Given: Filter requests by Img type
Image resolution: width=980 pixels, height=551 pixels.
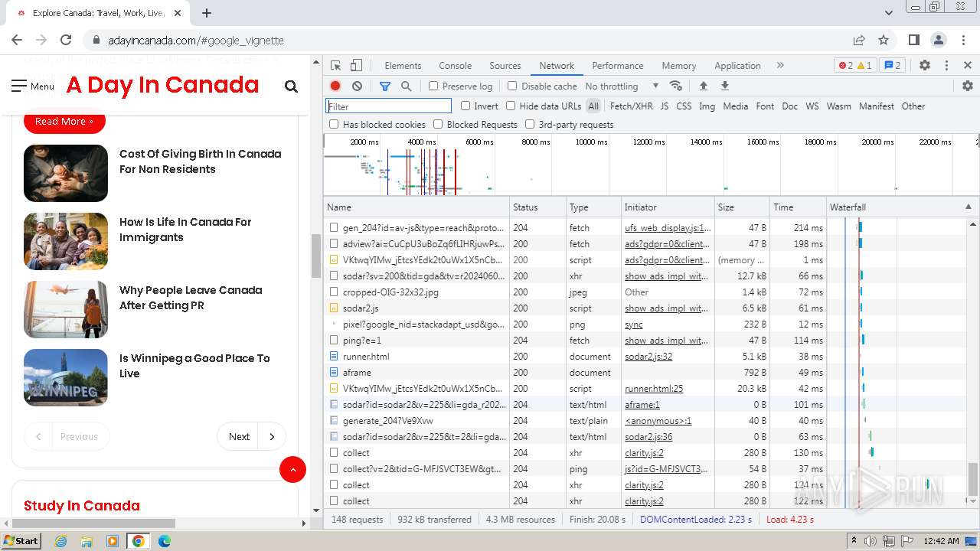Looking at the screenshot, I should pos(707,106).
